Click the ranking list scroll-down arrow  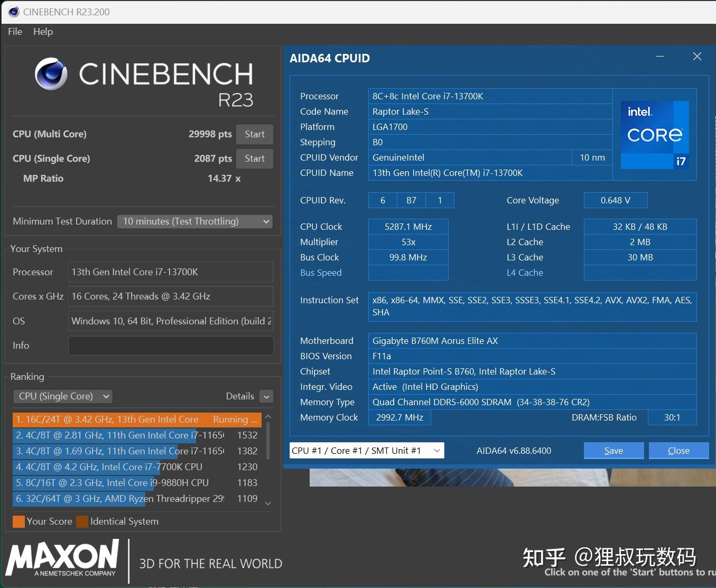click(268, 503)
